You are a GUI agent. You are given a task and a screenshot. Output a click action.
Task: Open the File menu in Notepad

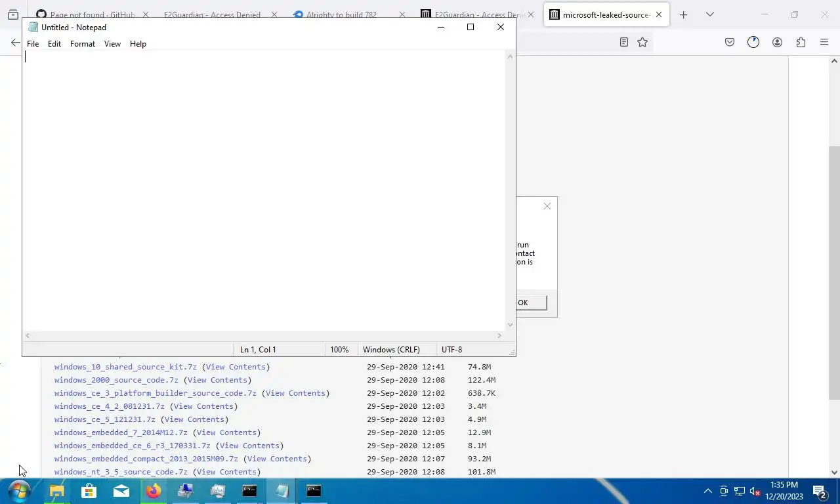pos(33,44)
